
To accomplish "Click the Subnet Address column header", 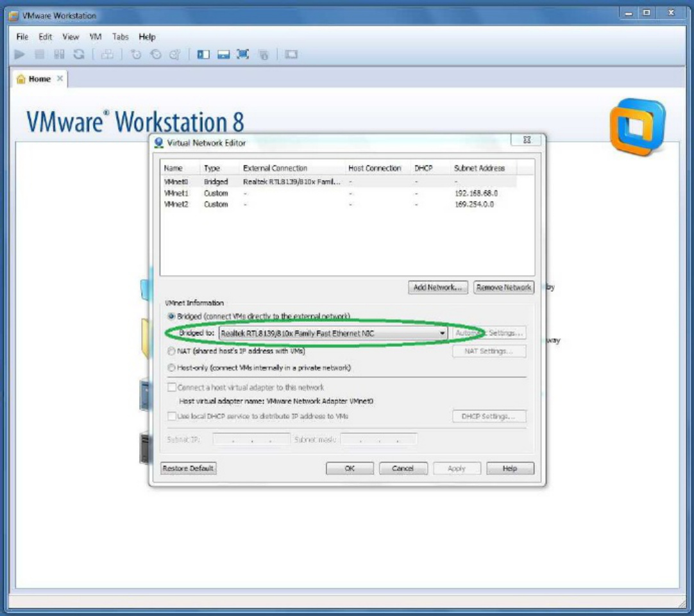I will 484,168.
